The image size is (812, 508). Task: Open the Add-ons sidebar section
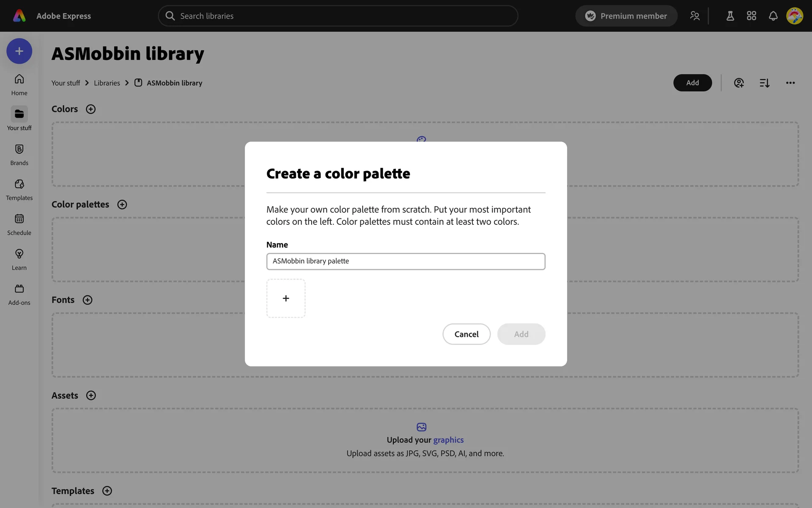[x=19, y=294]
